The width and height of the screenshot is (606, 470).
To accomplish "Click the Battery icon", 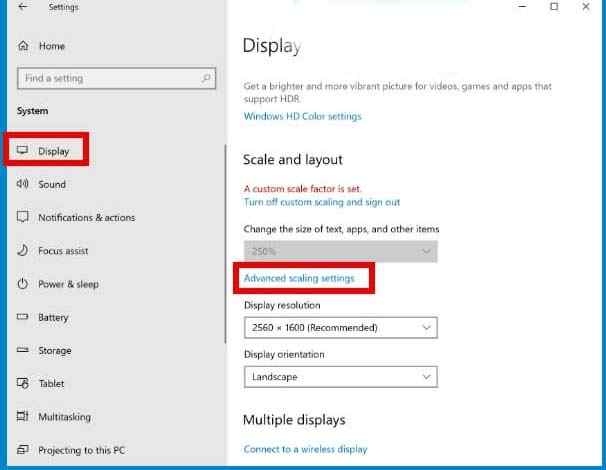I will click(x=22, y=317).
